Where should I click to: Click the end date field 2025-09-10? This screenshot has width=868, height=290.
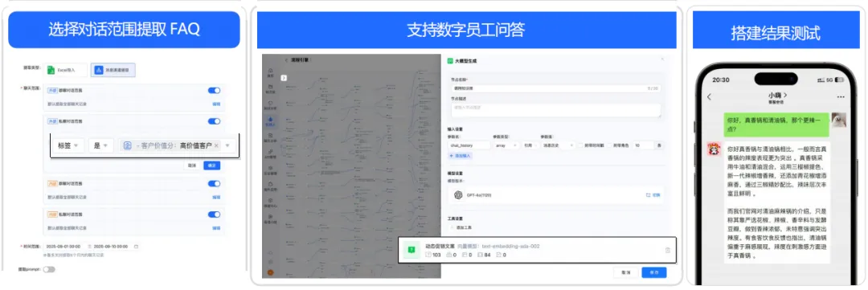111,247
